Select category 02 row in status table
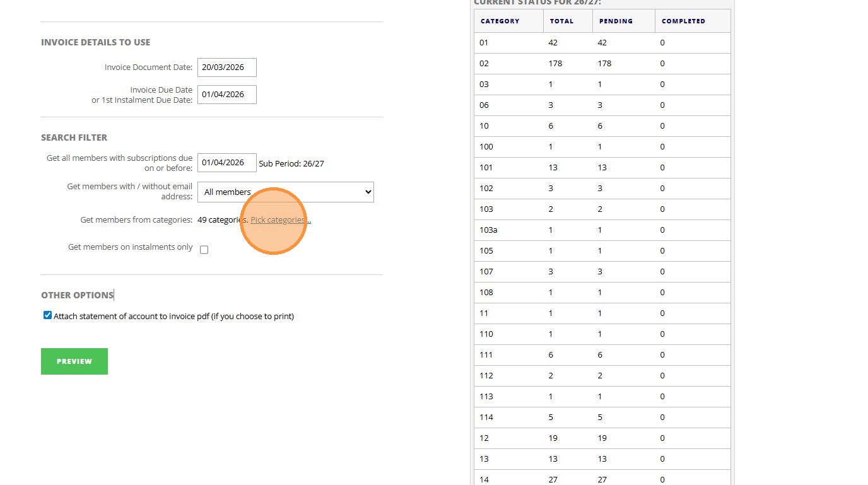The image size is (868, 485). pyautogui.click(x=484, y=64)
